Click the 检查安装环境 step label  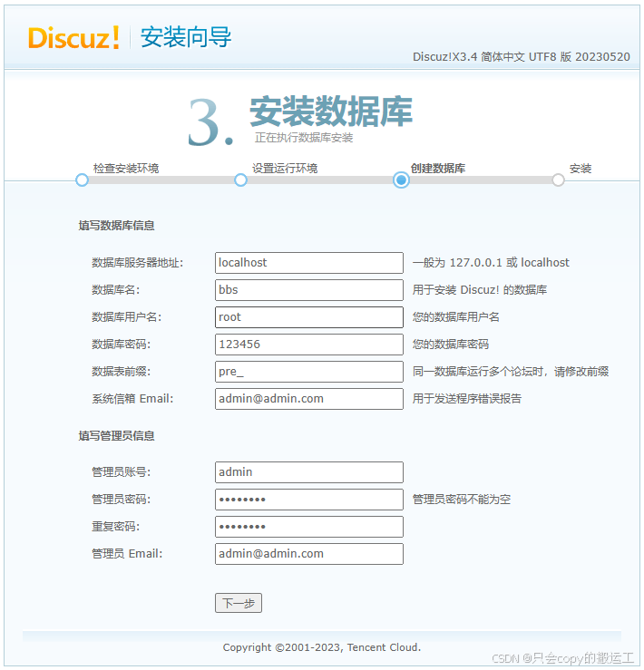click(126, 169)
